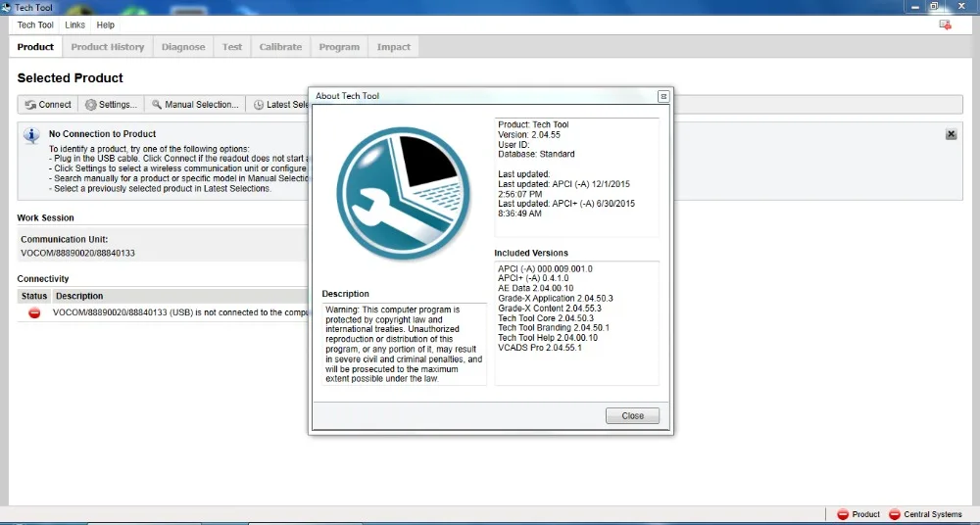This screenshot has width=980, height=525.
Task: Switch to the Program tab
Action: 339,47
